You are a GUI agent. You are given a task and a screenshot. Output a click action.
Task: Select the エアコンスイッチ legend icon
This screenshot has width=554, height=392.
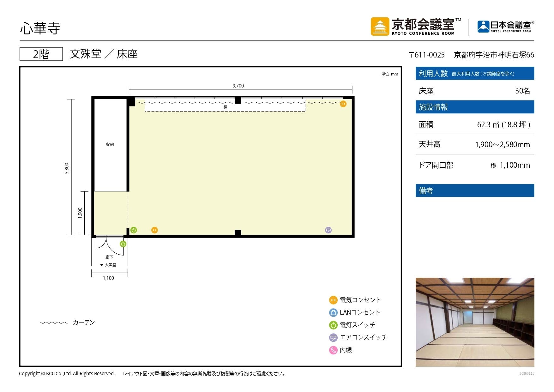[x=333, y=337]
